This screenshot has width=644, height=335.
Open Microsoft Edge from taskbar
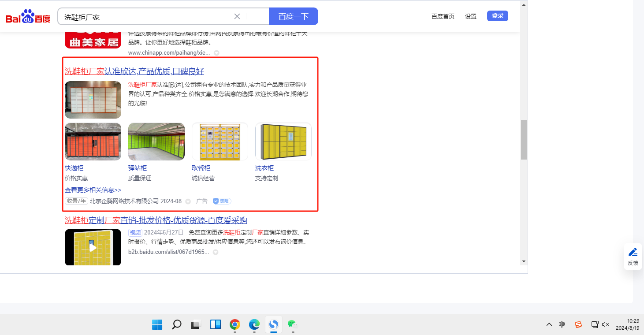pos(254,325)
